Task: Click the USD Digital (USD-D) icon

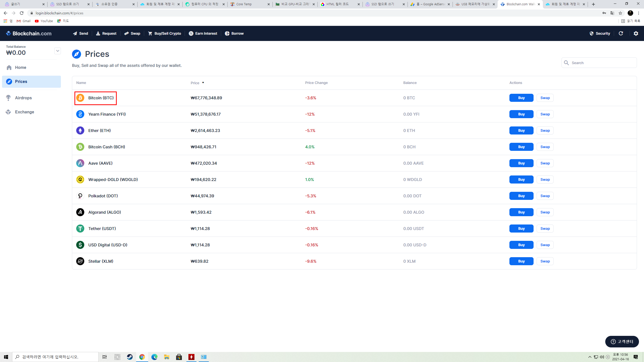Action: point(80,245)
